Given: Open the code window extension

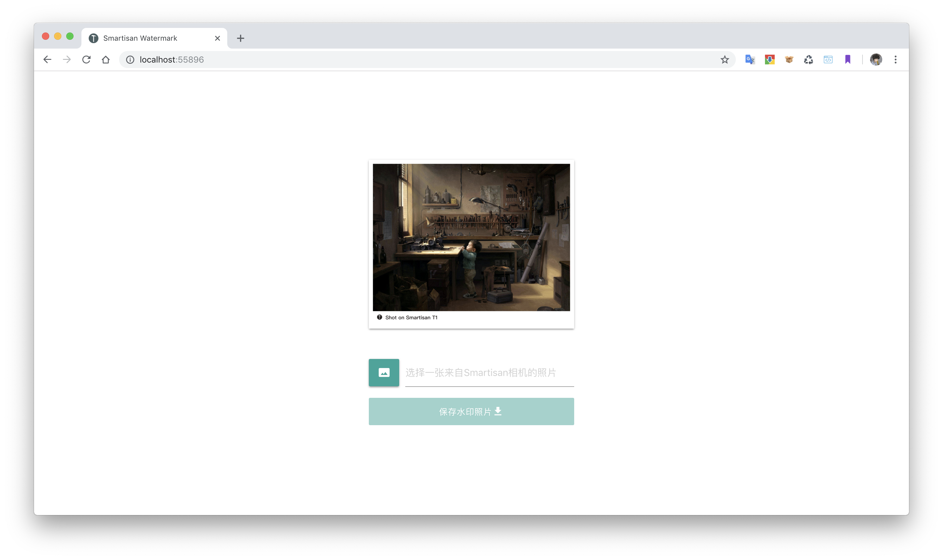Looking at the screenshot, I should click(x=828, y=60).
